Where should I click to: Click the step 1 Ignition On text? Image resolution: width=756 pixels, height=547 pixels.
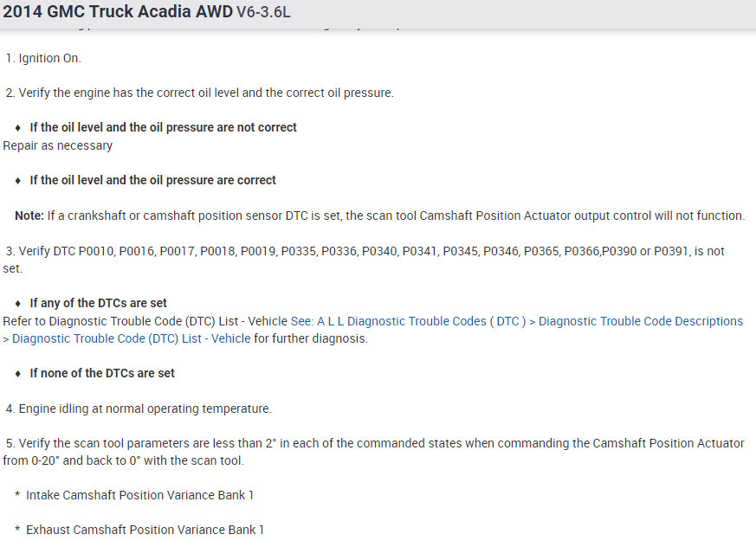(x=49, y=59)
